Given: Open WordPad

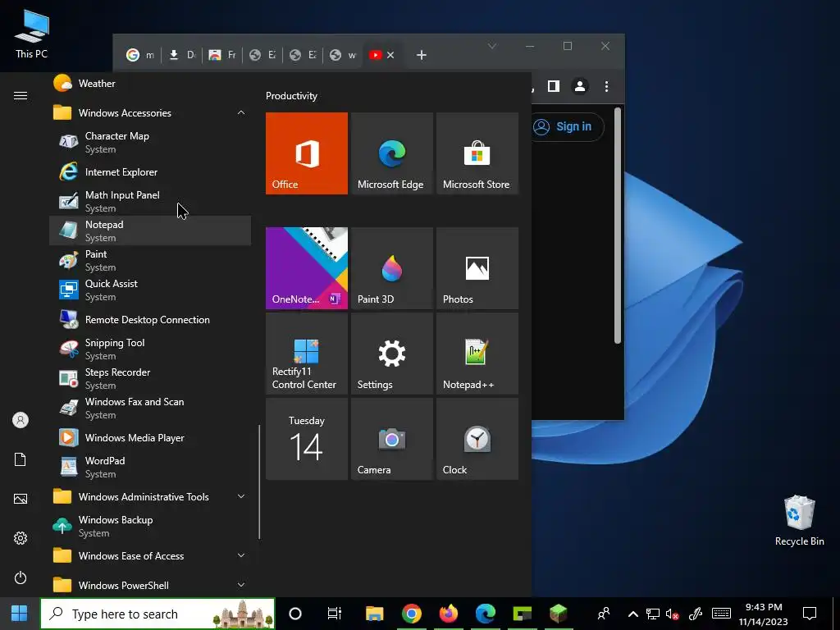Looking at the screenshot, I should pos(150,467).
